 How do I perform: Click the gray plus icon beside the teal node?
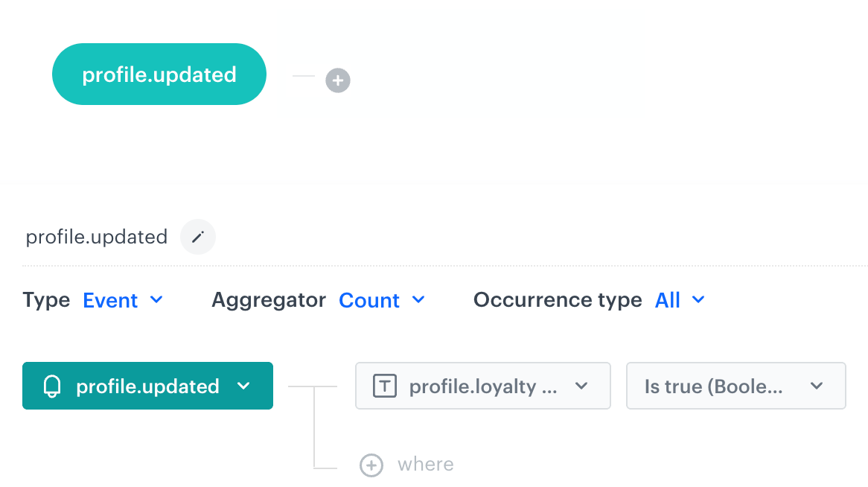[x=338, y=80]
